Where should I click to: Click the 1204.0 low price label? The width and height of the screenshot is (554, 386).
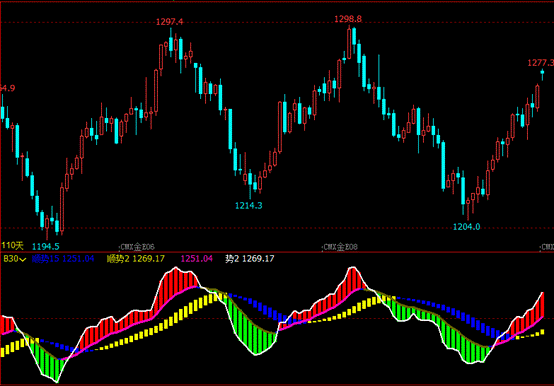tap(466, 227)
